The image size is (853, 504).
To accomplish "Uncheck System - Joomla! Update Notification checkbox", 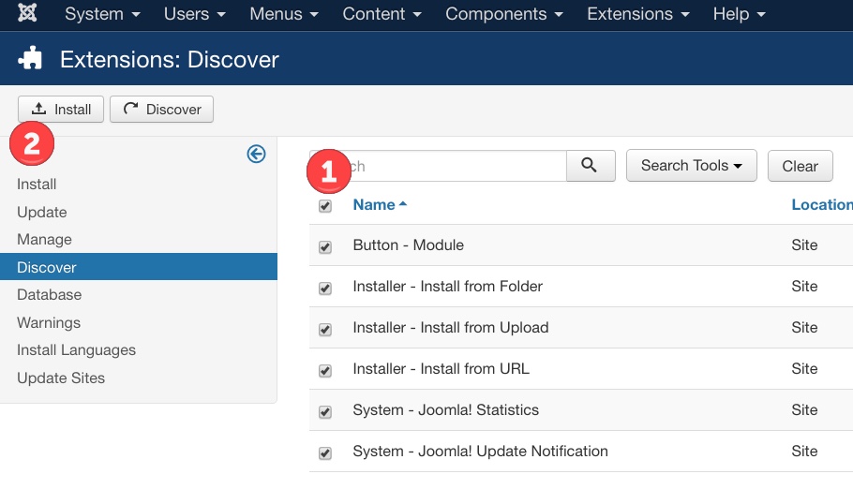I will [325, 452].
